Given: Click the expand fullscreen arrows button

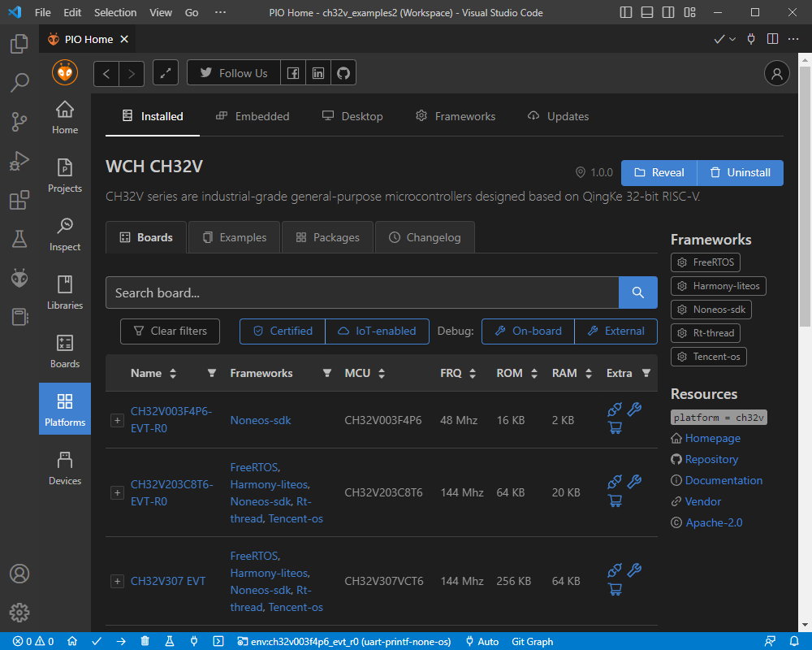Looking at the screenshot, I should click(x=166, y=73).
